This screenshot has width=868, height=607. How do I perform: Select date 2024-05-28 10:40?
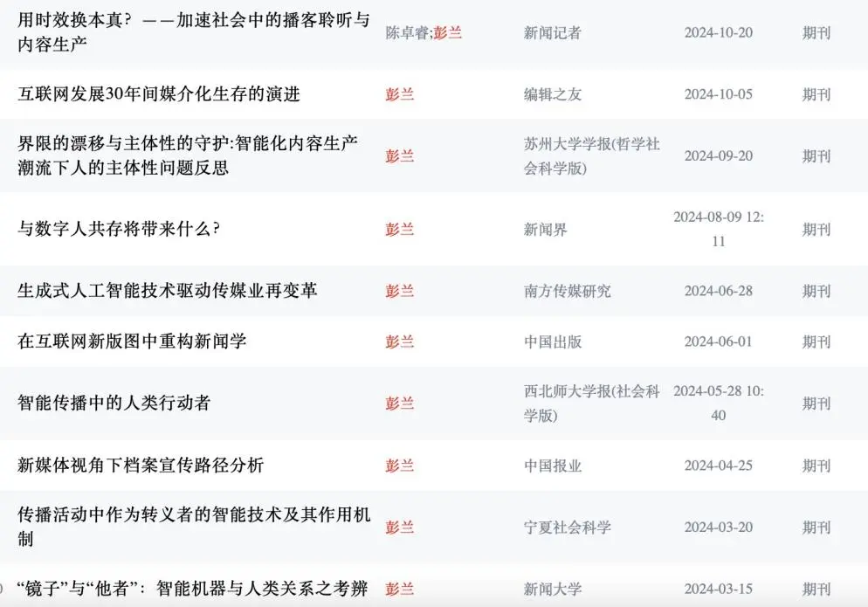pos(719,404)
